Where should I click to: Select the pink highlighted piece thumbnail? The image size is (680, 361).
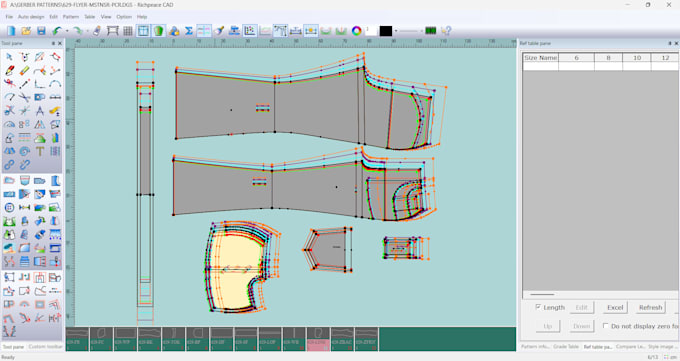tap(318, 339)
